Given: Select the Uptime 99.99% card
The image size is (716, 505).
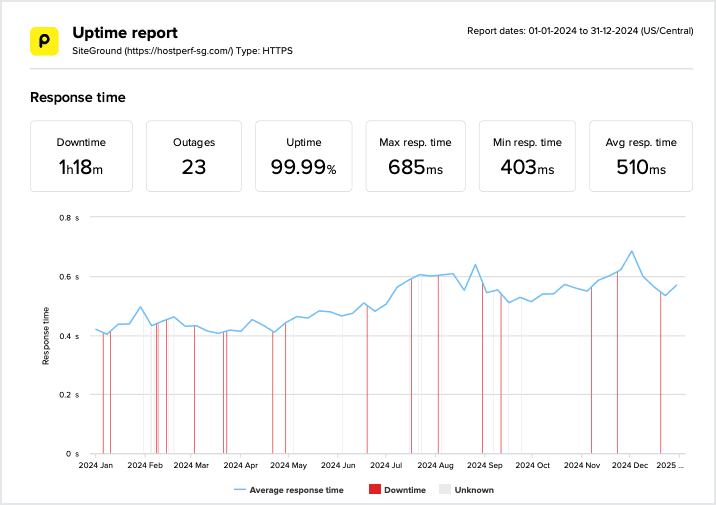Looking at the screenshot, I should (x=304, y=156).
